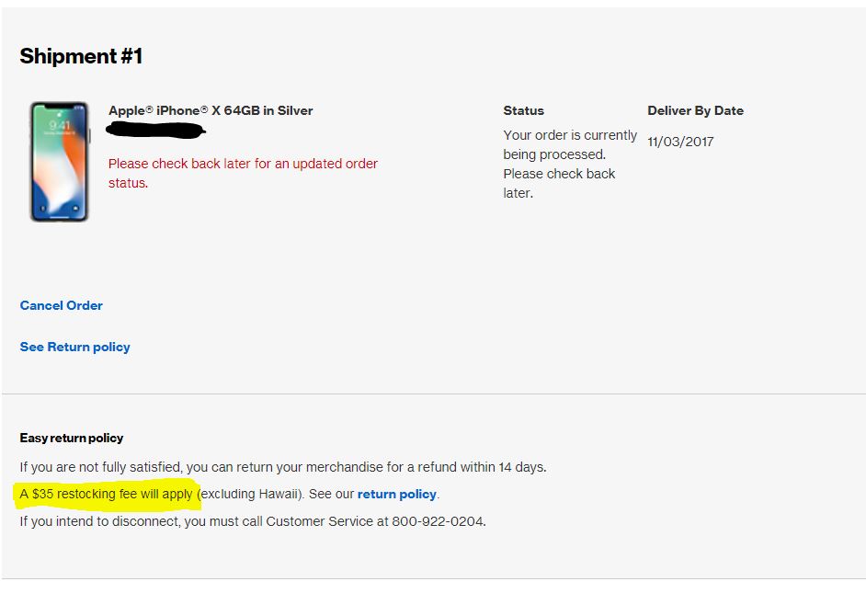
Task: Click the intend to disconnect sentence
Action: point(253,521)
